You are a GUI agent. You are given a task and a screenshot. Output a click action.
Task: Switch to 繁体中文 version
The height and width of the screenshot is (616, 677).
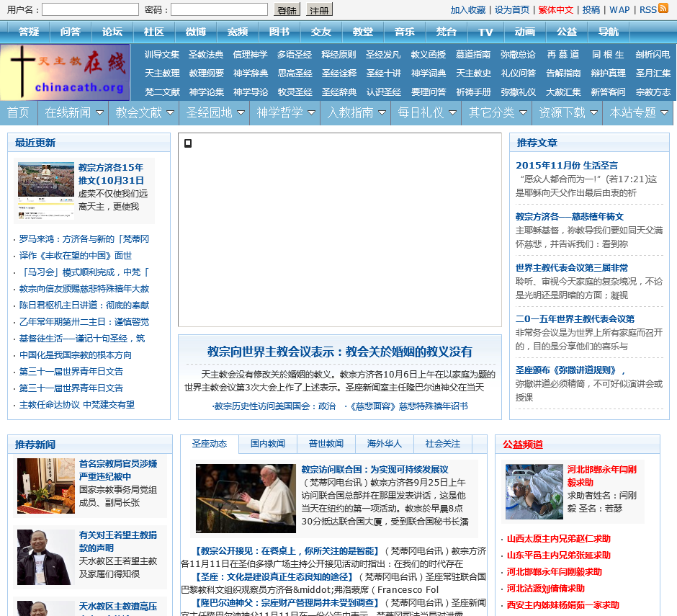click(556, 9)
